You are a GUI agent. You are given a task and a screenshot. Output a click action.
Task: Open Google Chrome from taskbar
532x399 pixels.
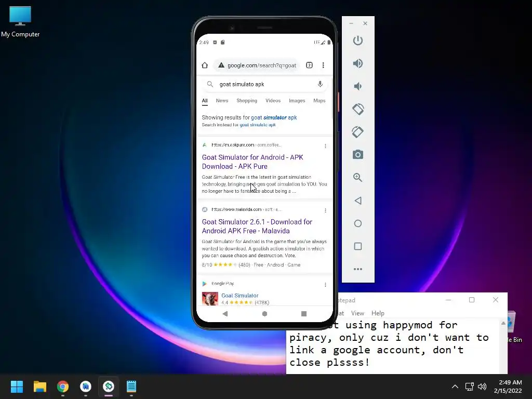[63, 387]
